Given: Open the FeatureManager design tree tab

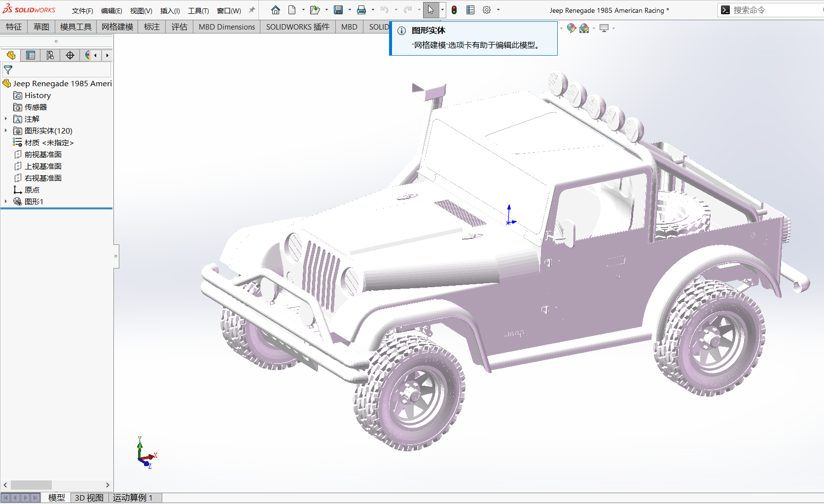Looking at the screenshot, I should [x=11, y=55].
